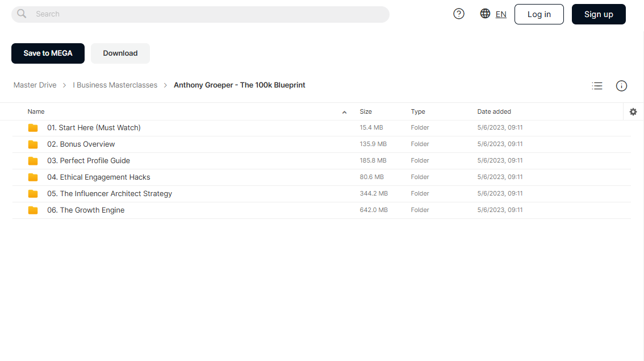Click the 185.8 MB size cell
This screenshot has width=644, height=361.
[x=373, y=161]
